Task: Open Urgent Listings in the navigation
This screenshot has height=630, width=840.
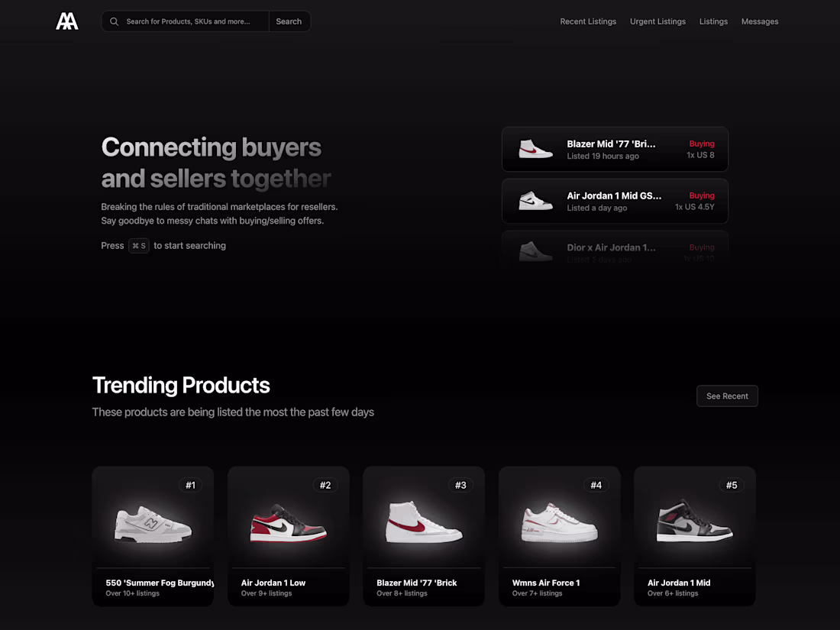Action: point(657,21)
